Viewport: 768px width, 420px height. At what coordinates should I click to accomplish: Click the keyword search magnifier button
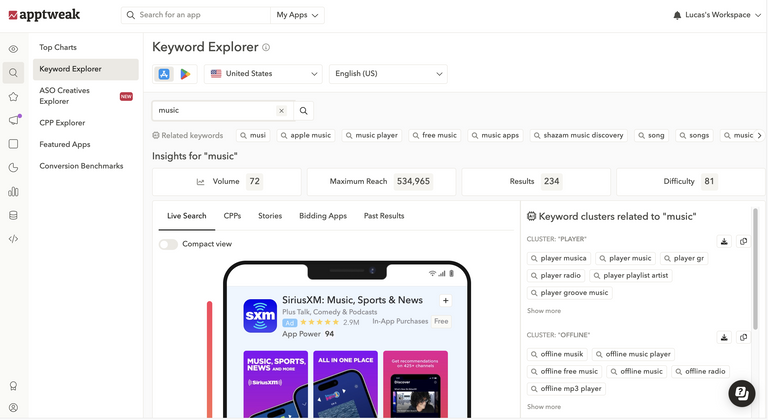[304, 111]
